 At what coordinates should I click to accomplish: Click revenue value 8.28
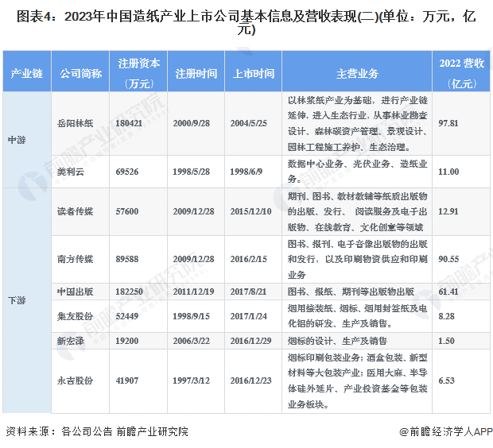click(x=446, y=316)
